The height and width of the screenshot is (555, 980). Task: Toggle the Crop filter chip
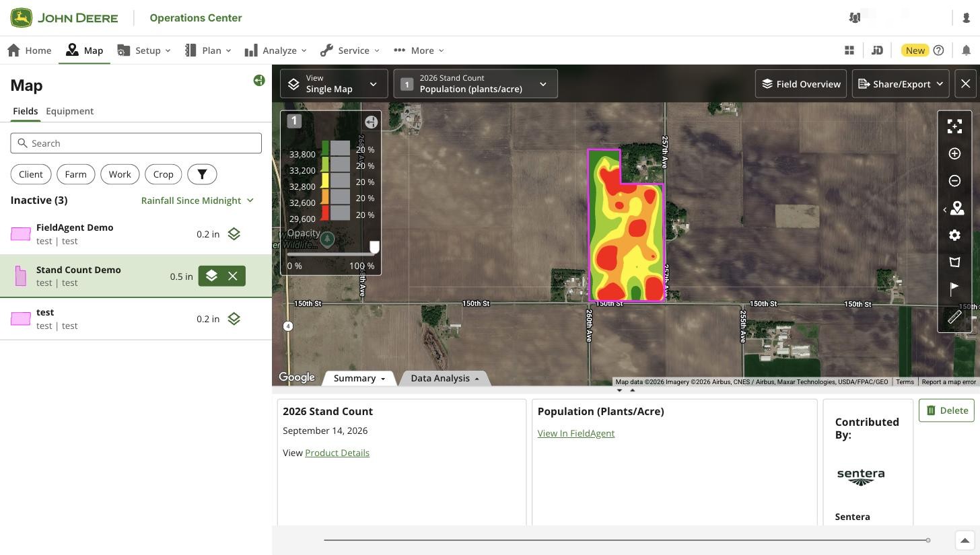pyautogui.click(x=164, y=174)
